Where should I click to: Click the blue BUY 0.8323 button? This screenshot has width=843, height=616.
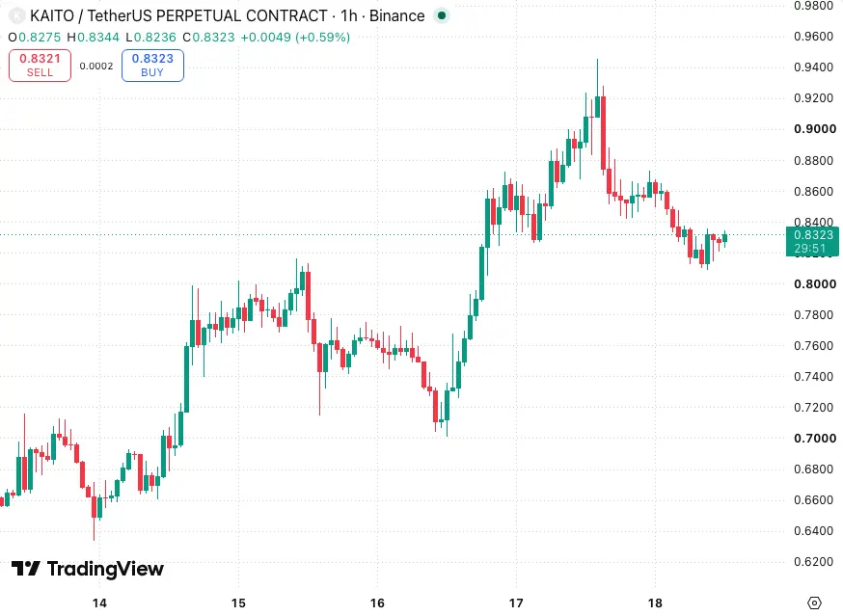pyautogui.click(x=152, y=66)
